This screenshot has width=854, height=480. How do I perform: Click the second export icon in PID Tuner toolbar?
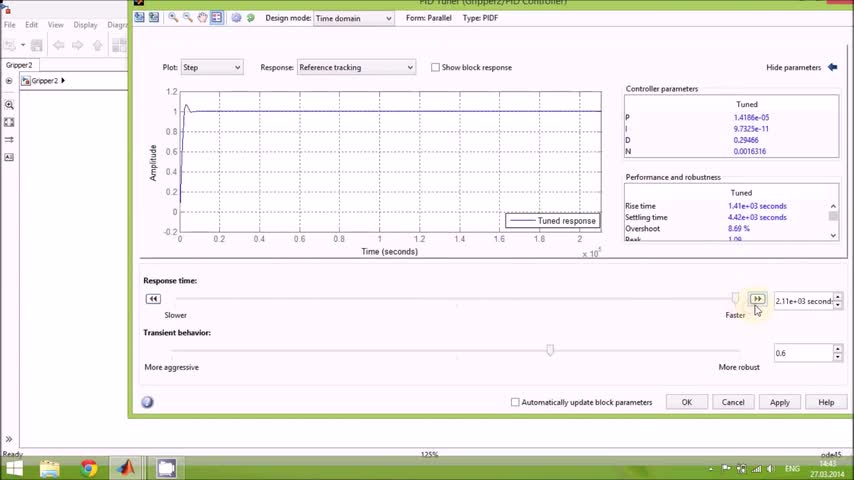(154, 17)
